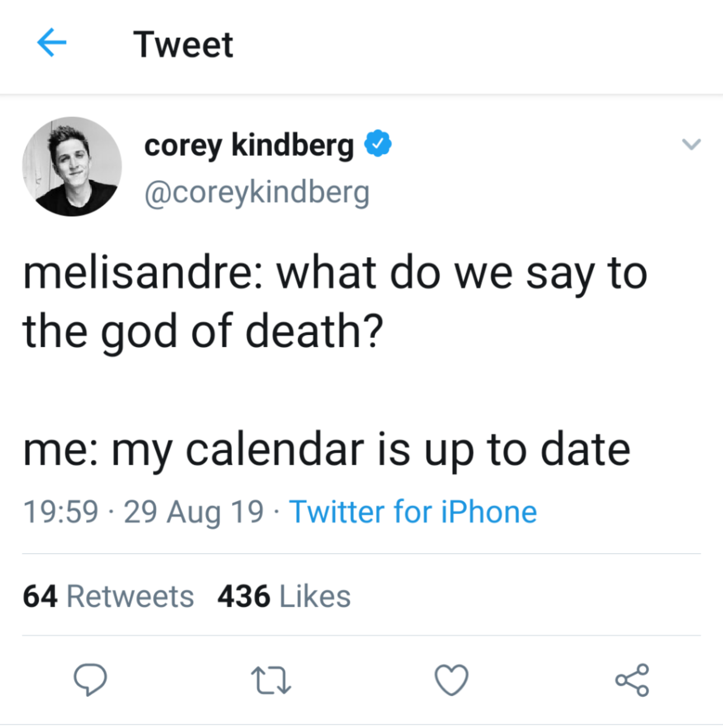This screenshot has height=728, width=723.
Task: Visit the @coreykindberg handle
Action: [x=257, y=193]
